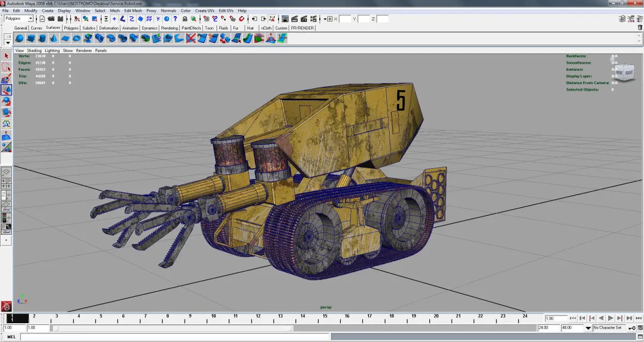Go to end of playback range
This screenshot has height=342, width=644.
click(x=639, y=318)
